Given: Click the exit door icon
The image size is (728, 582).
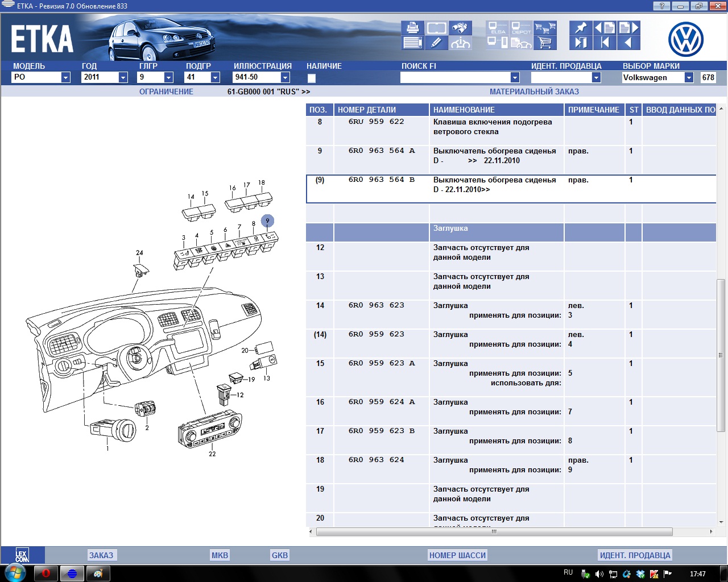Looking at the screenshot, I should (x=581, y=43).
